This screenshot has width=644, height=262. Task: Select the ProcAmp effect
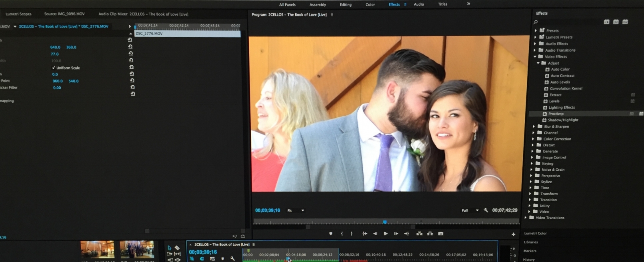(x=556, y=114)
